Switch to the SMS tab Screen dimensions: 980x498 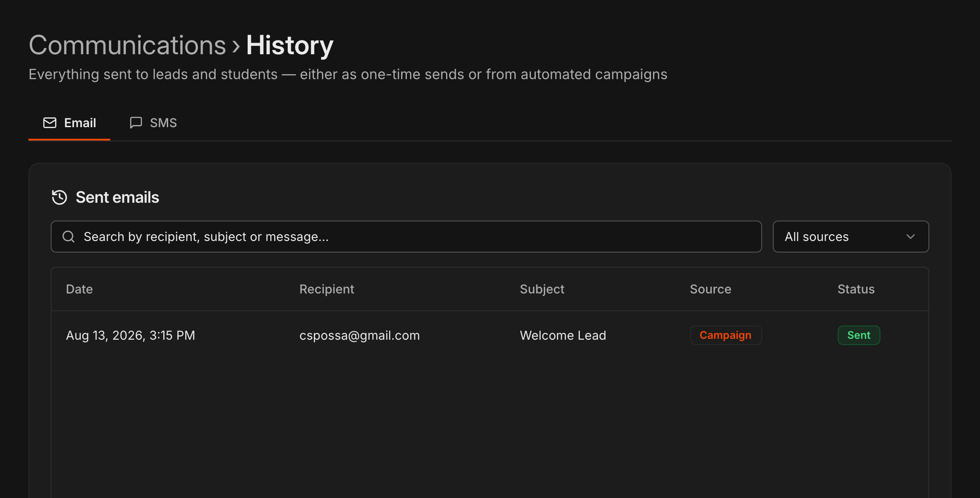(153, 123)
